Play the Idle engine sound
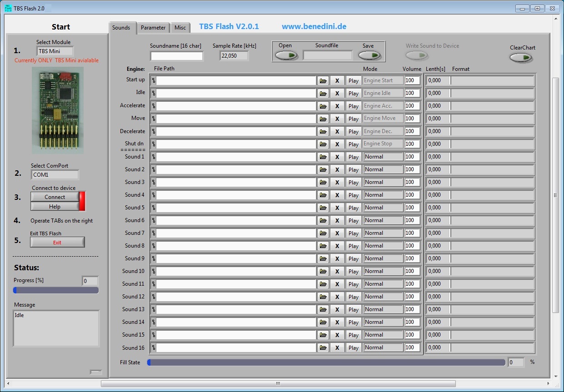 tap(353, 93)
